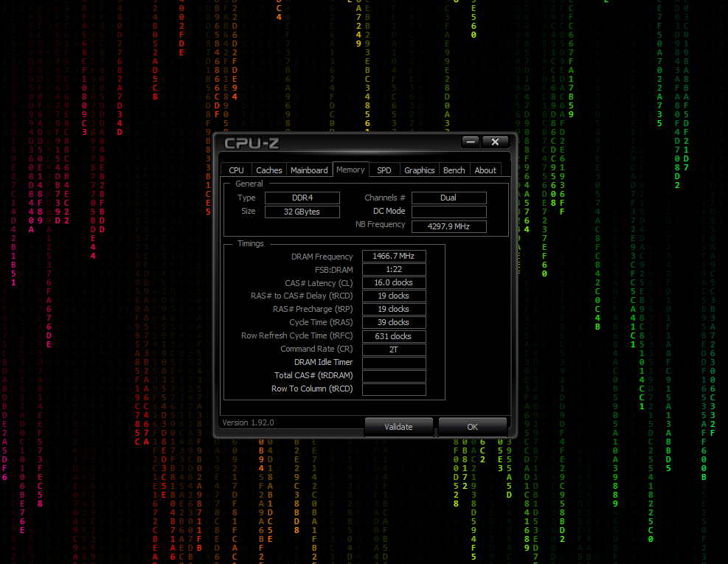This screenshot has height=564, width=728.
Task: Open the Caches tab
Action: coord(268,170)
